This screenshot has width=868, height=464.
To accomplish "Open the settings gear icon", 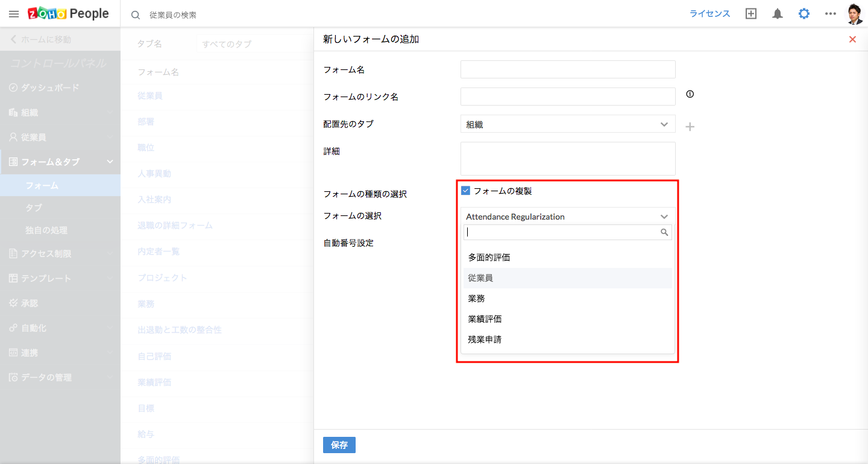I will pos(804,13).
